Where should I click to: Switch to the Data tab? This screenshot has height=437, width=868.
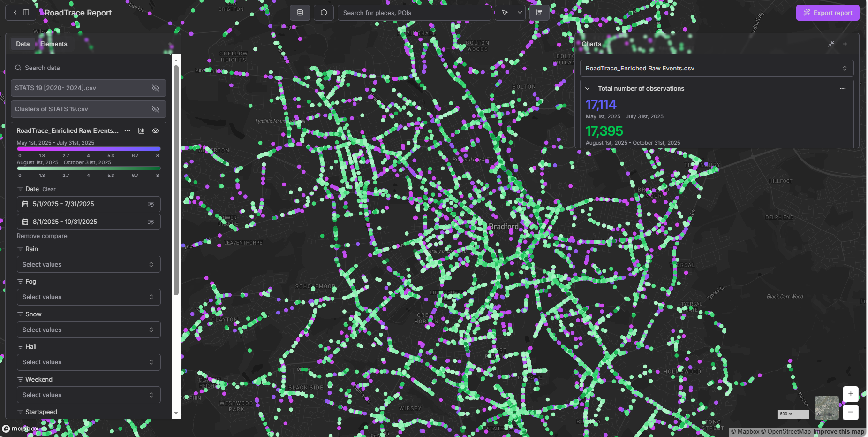click(x=23, y=44)
